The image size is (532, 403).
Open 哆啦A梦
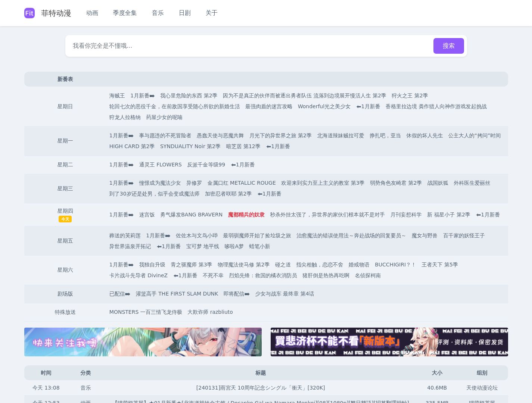[x=234, y=247]
